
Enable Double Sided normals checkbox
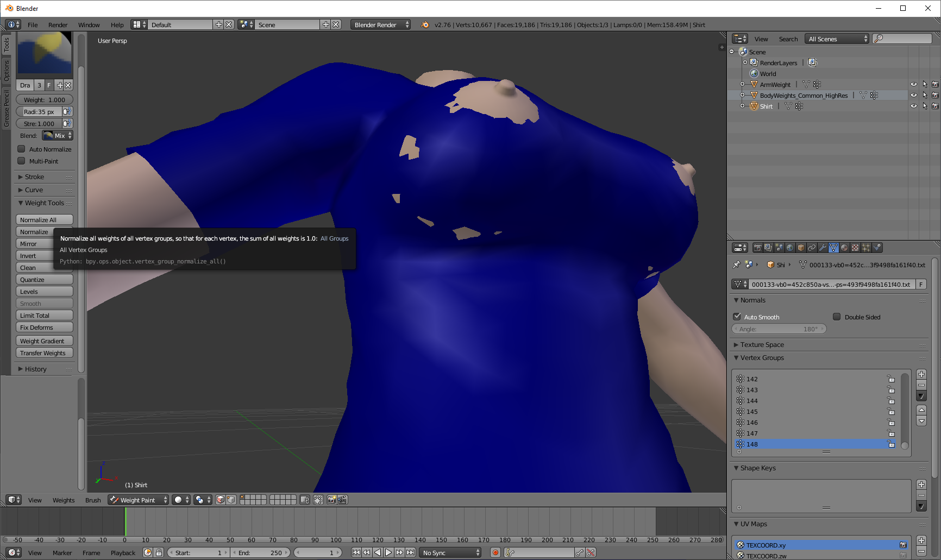tap(837, 317)
